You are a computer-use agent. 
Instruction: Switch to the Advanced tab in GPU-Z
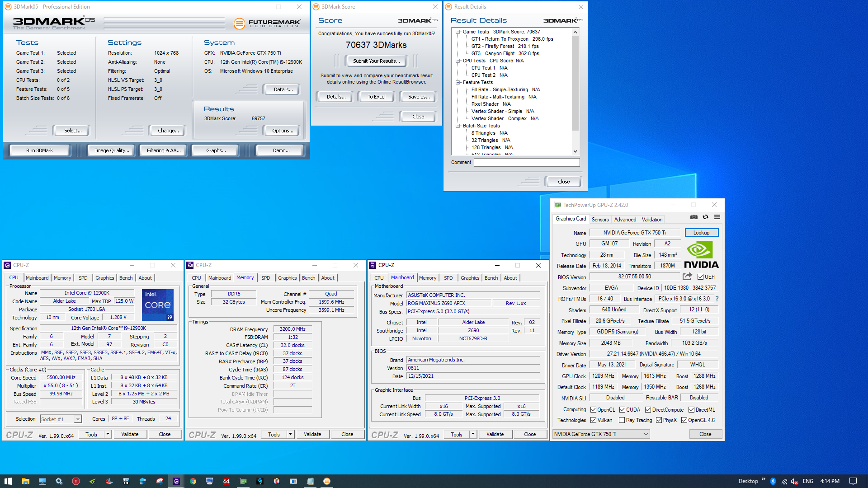click(x=625, y=220)
